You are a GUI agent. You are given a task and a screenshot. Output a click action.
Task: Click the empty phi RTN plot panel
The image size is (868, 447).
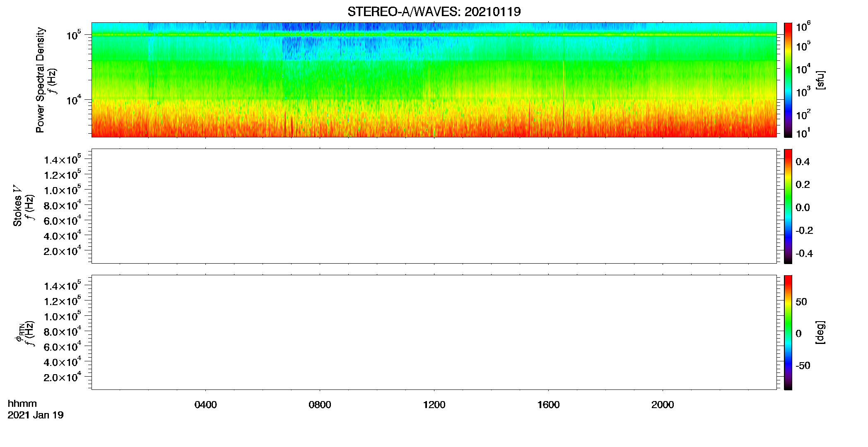434,332
